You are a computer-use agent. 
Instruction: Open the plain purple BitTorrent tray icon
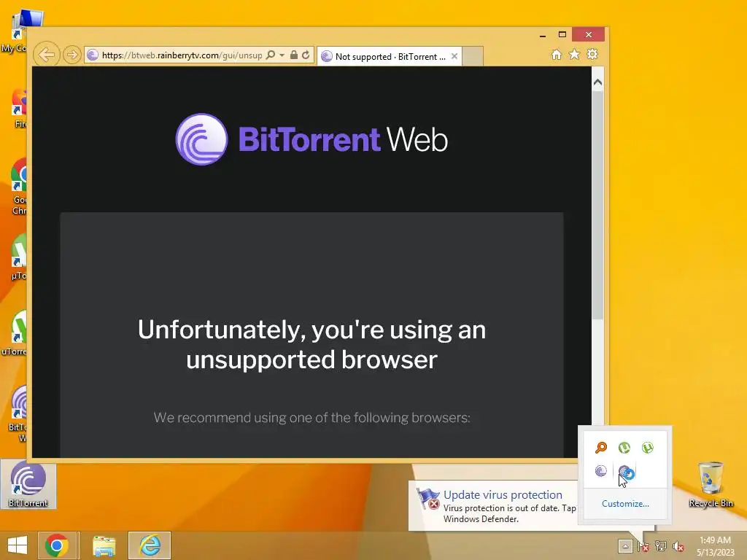point(601,471)
